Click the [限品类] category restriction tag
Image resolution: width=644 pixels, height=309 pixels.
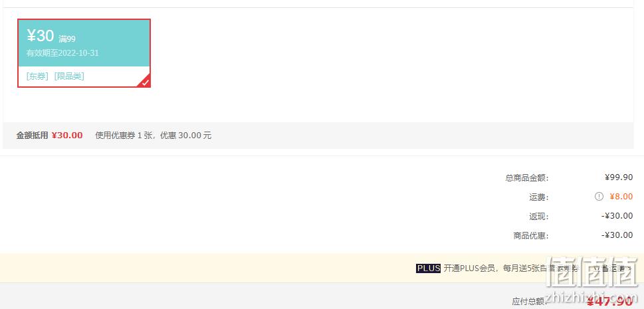tap(69, 76)
